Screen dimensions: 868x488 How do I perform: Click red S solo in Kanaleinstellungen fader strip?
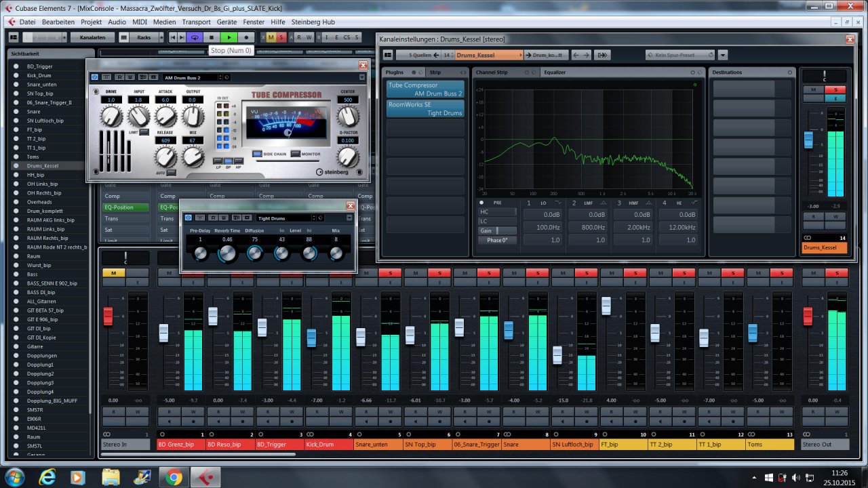[835, 90]
